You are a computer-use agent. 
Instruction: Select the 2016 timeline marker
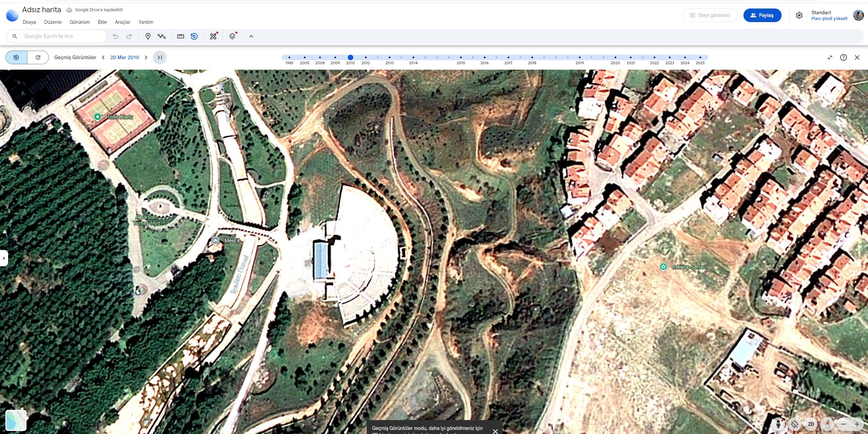click(x=485, y=57)
